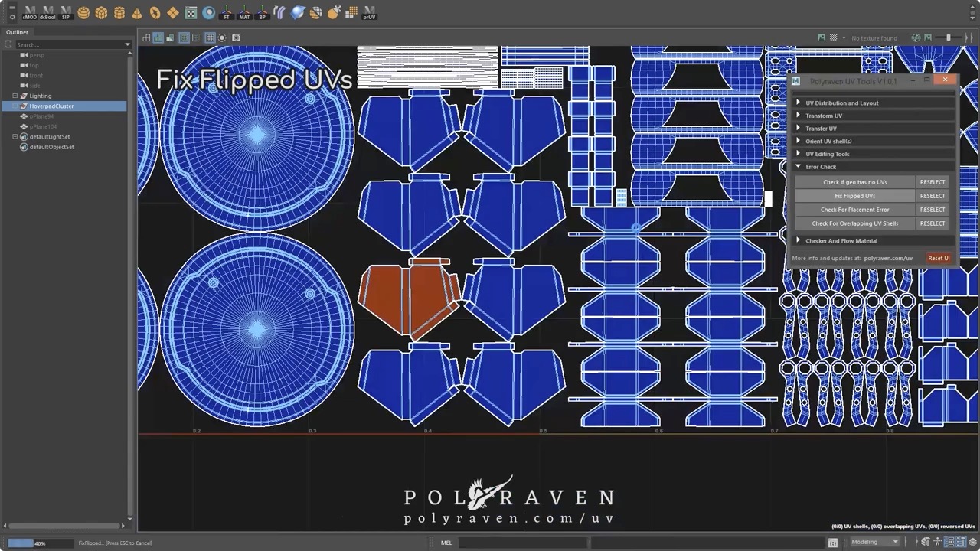Click the FT shelf button icon
The image size is (980, 551).
point(227,13)
